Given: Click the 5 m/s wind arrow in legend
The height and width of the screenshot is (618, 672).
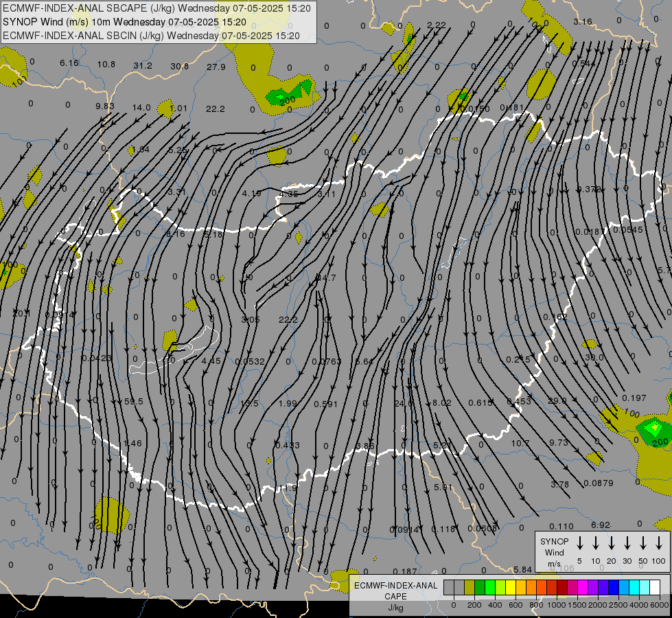Looking at the screenshot, I should pyautogui.click(x=579, y=543).
